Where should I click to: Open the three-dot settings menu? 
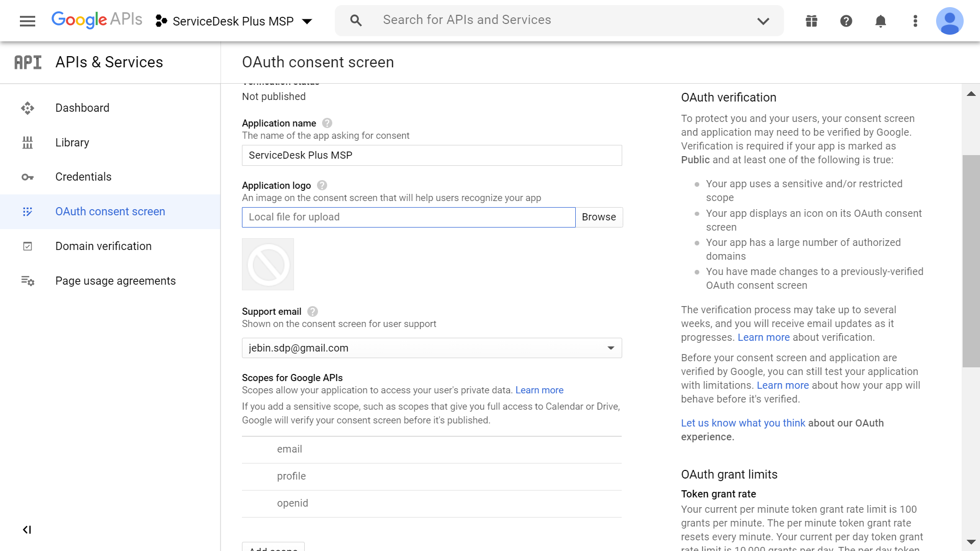click(915, 21)
